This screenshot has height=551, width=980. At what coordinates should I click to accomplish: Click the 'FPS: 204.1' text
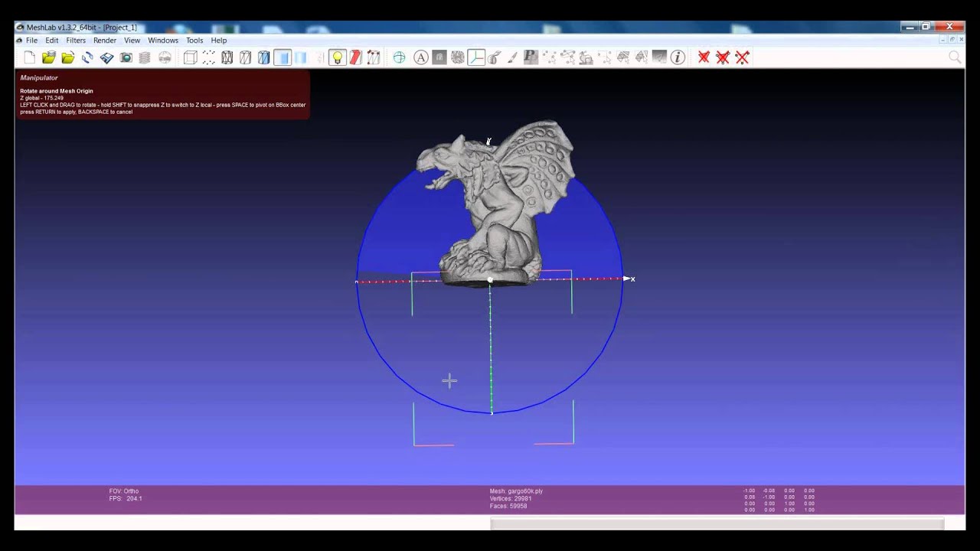pyautogui.click(x=126, y=498)
